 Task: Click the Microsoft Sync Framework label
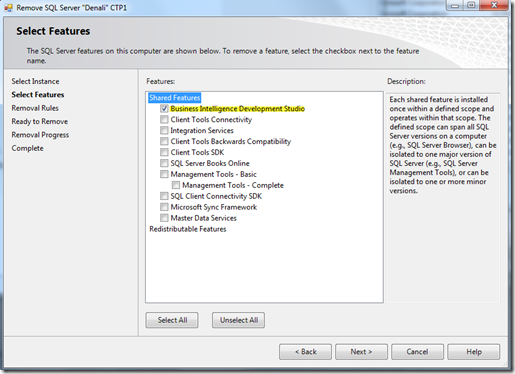click(214, 207)
